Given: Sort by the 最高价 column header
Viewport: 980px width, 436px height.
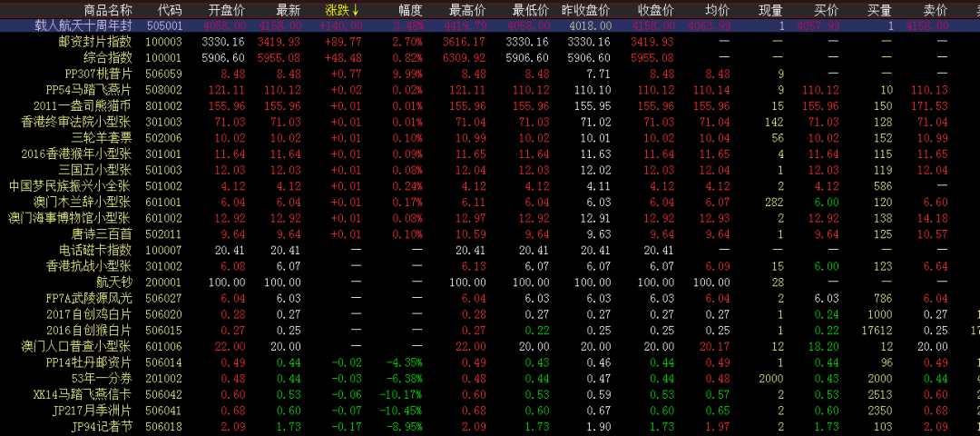Looking at the screenshot, I should pos(467,10).
